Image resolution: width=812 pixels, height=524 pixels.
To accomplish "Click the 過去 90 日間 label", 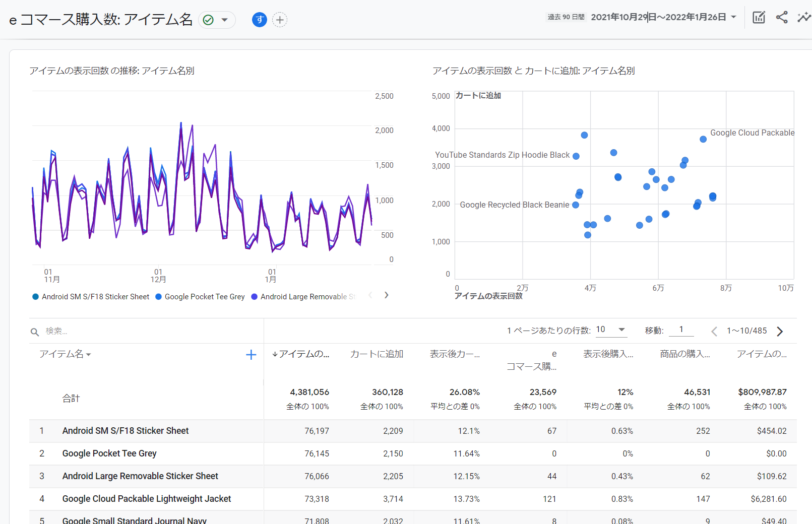I will tap(566, 17).
